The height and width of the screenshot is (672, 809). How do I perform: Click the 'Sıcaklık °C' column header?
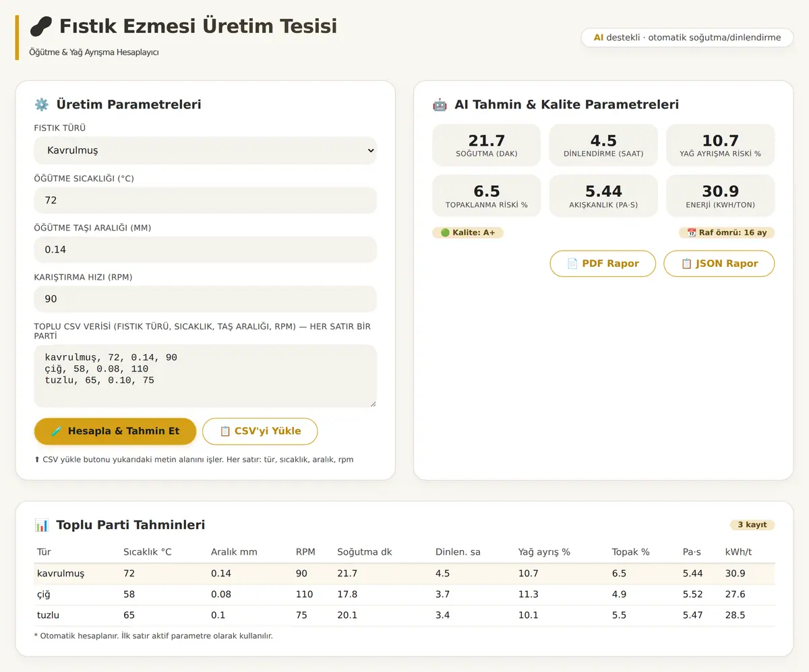pyautogui.click(x=148, y=552)
